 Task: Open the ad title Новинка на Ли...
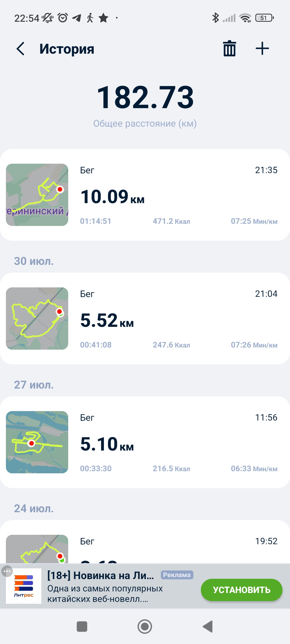point(100,575)
